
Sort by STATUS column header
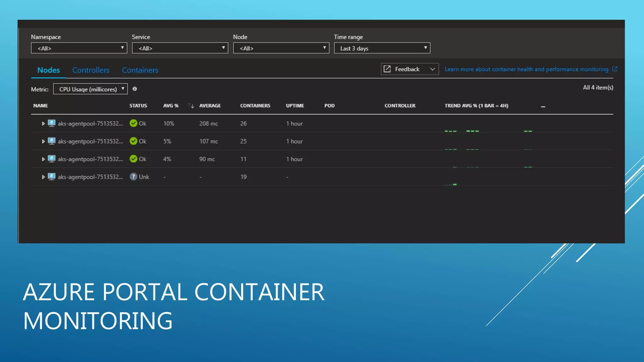[138, 106]
